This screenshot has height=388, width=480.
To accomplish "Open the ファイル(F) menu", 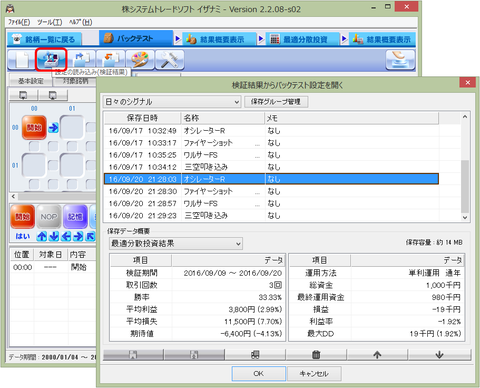I will [x=19, y=22].
